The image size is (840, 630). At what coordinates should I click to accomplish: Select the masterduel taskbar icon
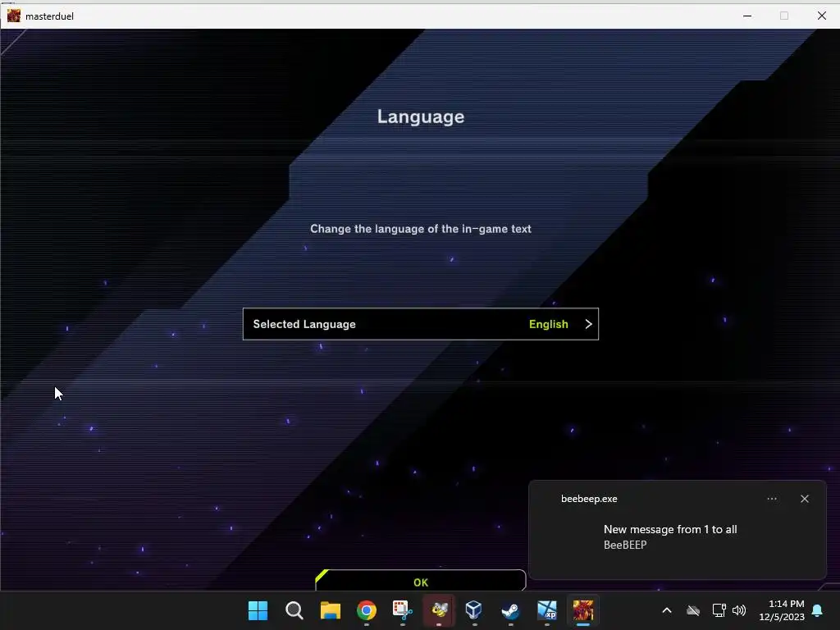pyautogui.click(x=583, y=610)
